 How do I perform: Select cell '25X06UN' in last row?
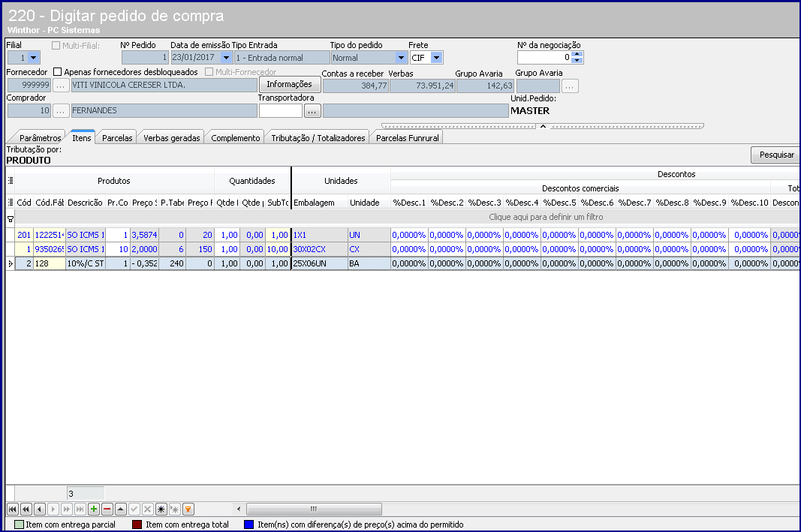pyautogui.click(x=320, y=263)
